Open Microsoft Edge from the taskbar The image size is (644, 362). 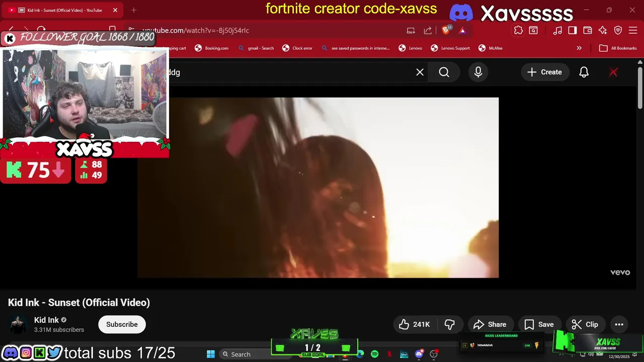(x=360, y=354)
